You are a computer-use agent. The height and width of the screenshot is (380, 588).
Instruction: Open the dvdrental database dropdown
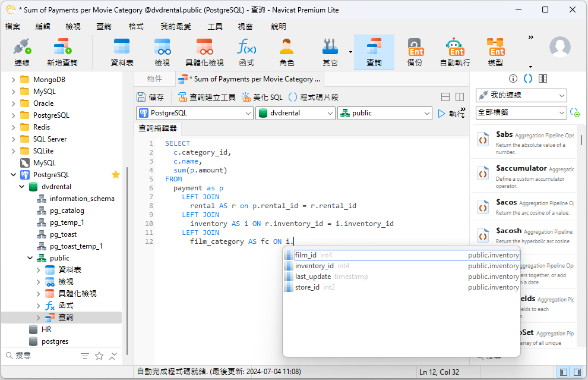[295, 113]
